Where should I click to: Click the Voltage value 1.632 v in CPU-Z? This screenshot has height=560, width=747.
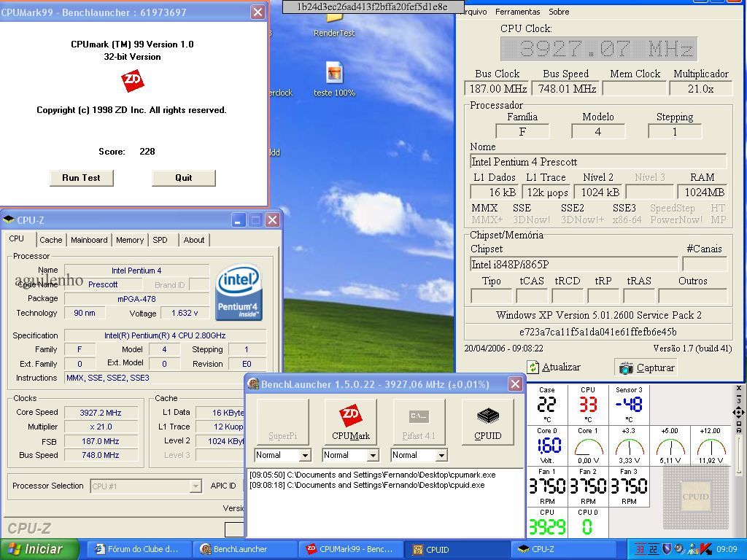point(185,313)
